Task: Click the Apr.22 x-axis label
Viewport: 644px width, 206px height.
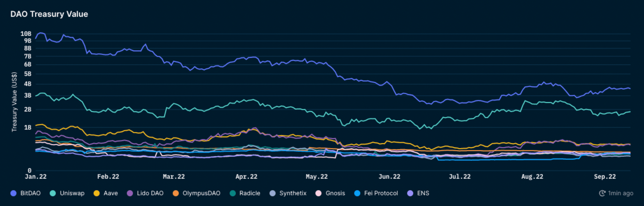Action: coord(246,177)
